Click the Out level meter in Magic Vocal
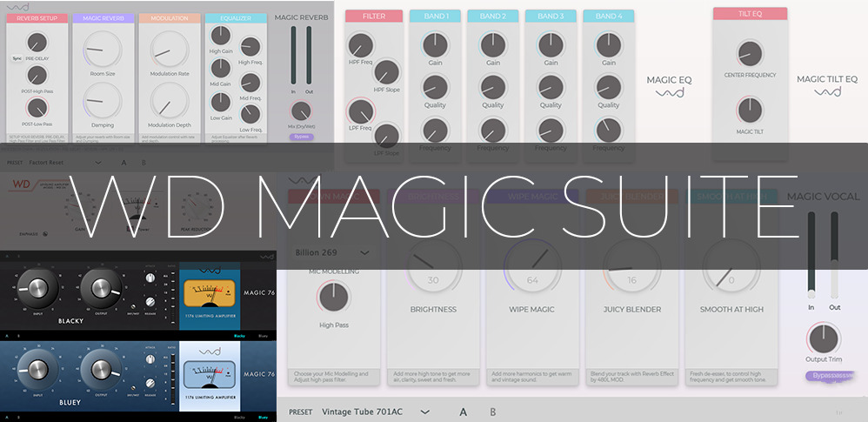 tap(835, 255)
